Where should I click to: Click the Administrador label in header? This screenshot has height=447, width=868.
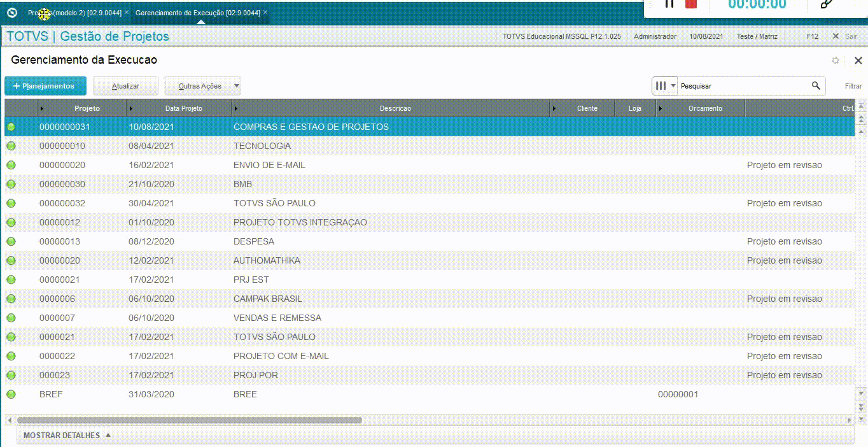tap(655, 36)
